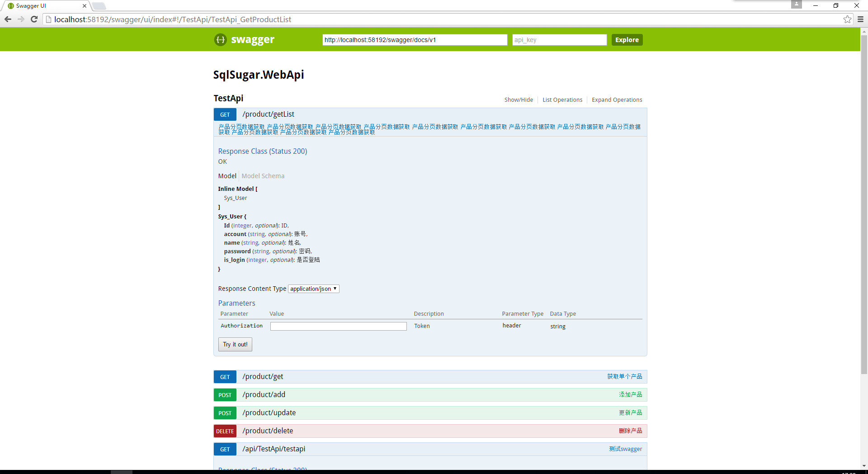The image size is (868, 474).
Task: Collapse the /api/TestApi/testapi operation
Action: (x=274, y=449)
